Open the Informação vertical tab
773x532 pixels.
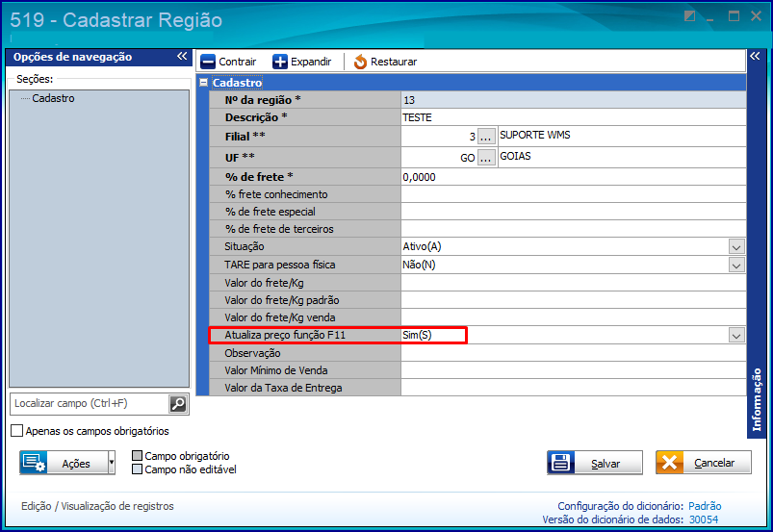click(757, 399)
